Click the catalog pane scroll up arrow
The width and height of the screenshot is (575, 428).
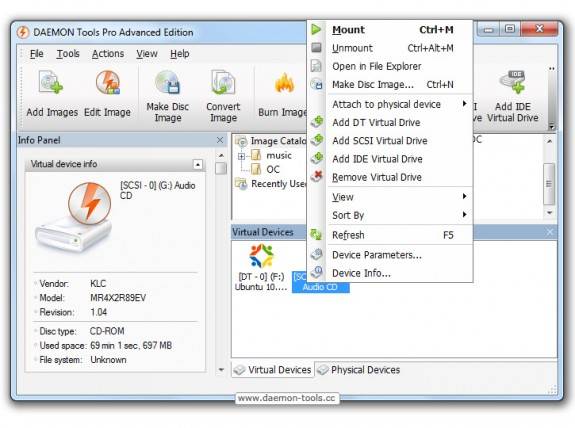pos(549,141)
